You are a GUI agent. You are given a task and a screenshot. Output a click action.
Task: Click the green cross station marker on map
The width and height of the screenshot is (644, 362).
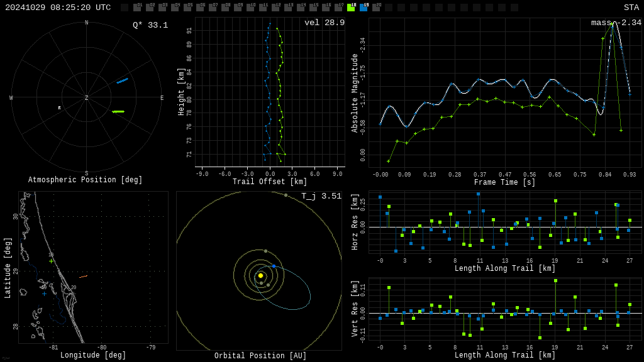point(51,261)
